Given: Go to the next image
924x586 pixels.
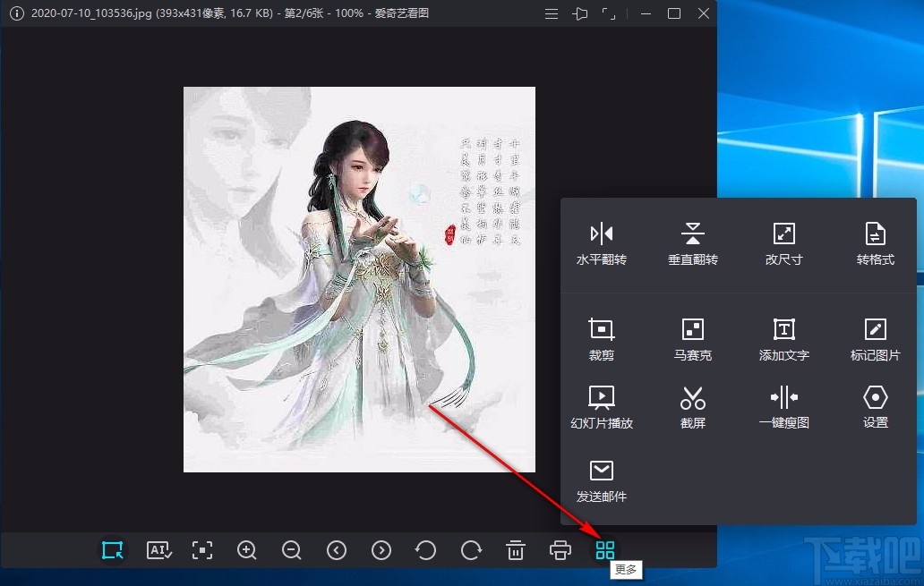Looking at the screenshot, I should [x=381, y=550].
